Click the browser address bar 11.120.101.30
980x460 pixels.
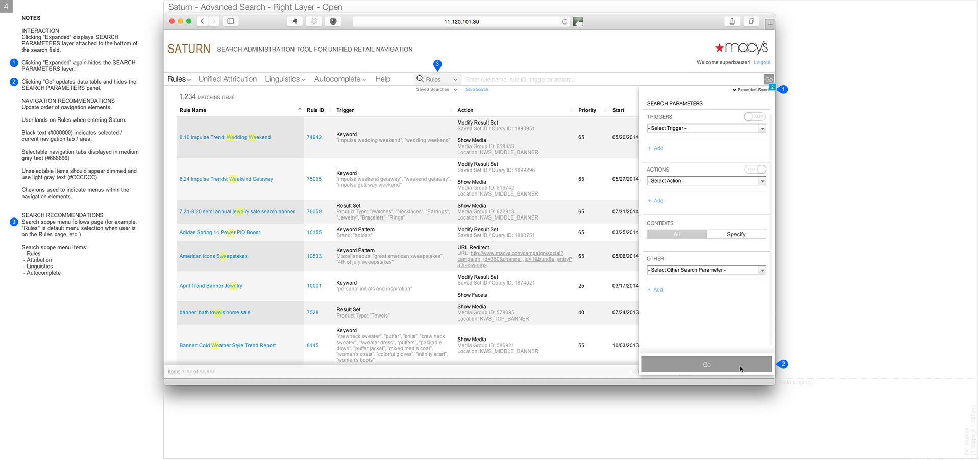tap(461, 22)
